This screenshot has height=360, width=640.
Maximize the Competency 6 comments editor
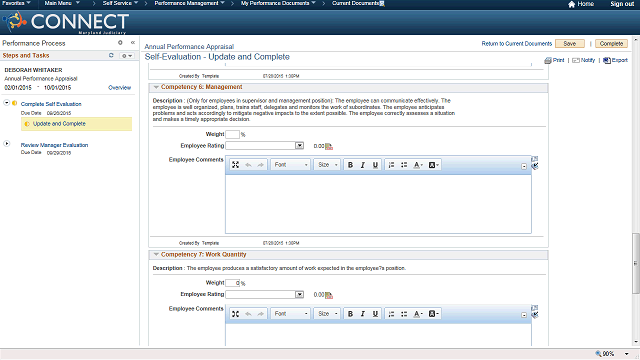click(x=236, y=165)
